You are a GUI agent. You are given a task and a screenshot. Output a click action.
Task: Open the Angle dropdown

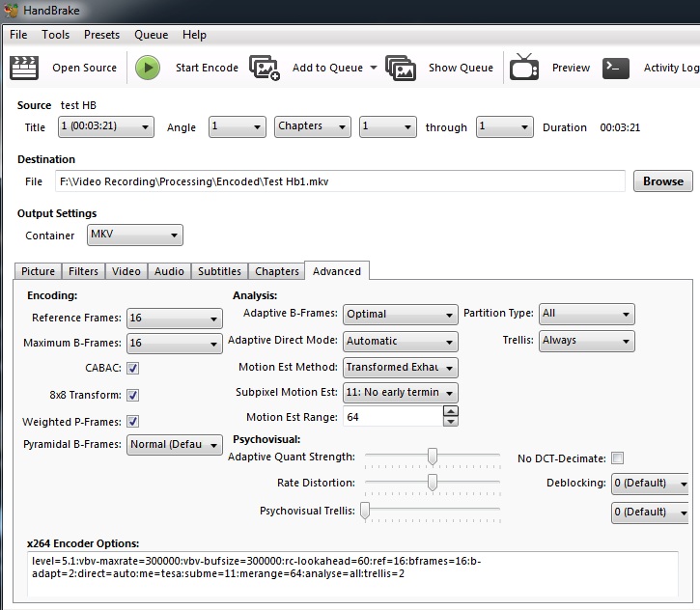point(238,126)
